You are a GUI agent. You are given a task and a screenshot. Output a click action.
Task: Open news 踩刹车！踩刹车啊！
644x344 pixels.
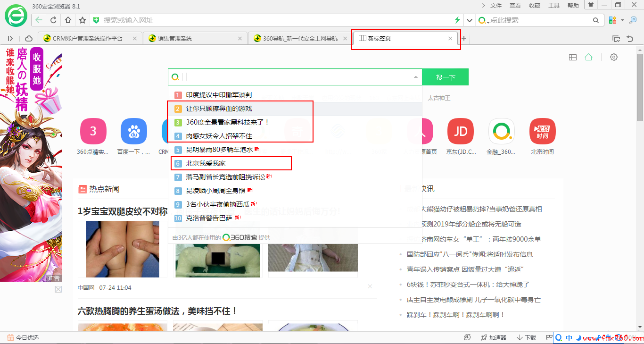(x=456, y=315)
